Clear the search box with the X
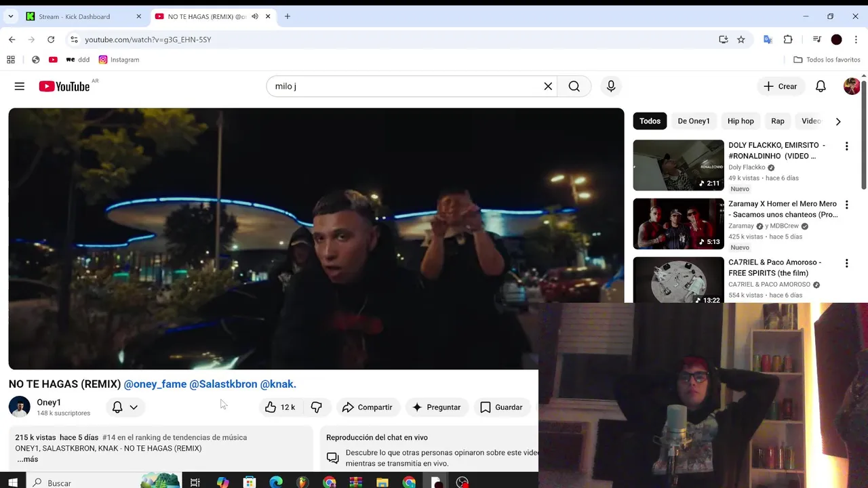Image resolution: width=868 pixels, height=488 pixels. tap(548, 86)
